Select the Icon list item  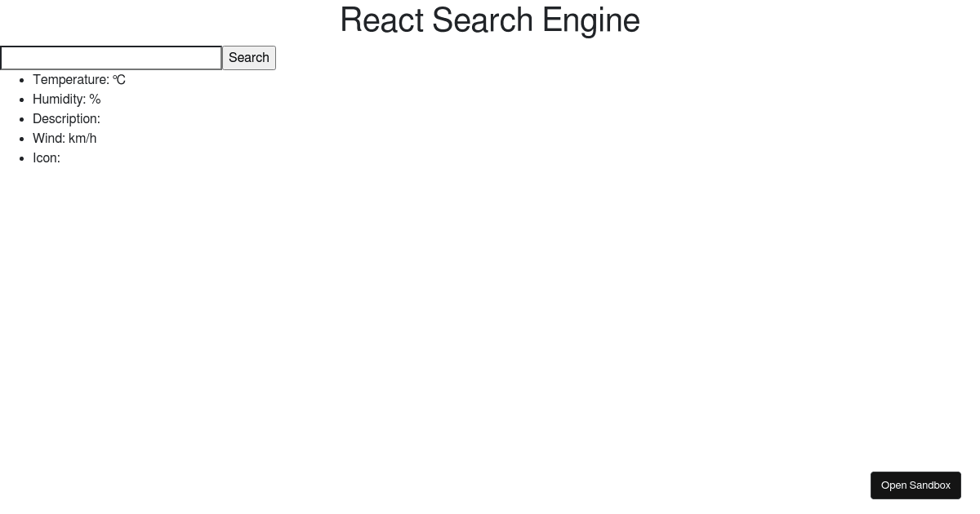[46, 157]
